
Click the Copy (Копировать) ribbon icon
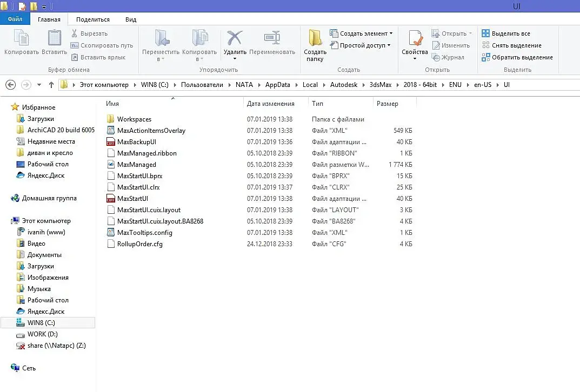pos(21,38)
